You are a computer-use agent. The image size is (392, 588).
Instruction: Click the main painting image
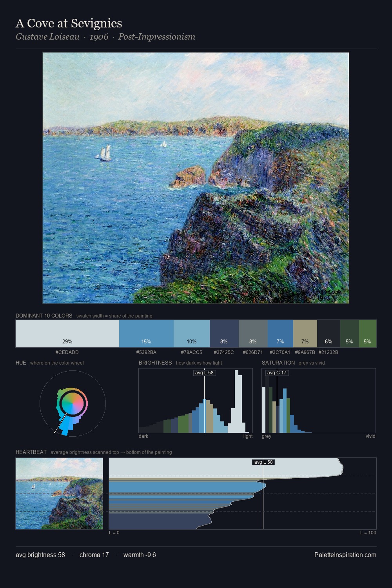pos(196,178)
